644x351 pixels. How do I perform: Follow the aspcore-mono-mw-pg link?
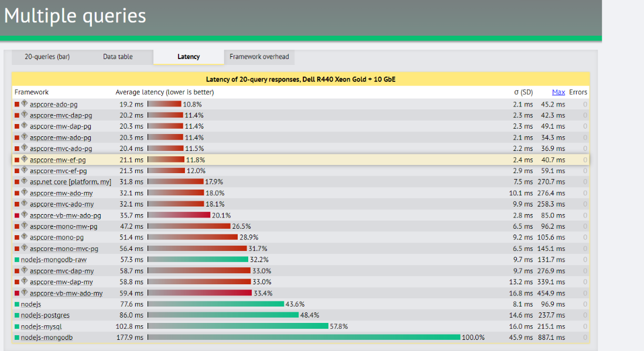tap(63, 226)
